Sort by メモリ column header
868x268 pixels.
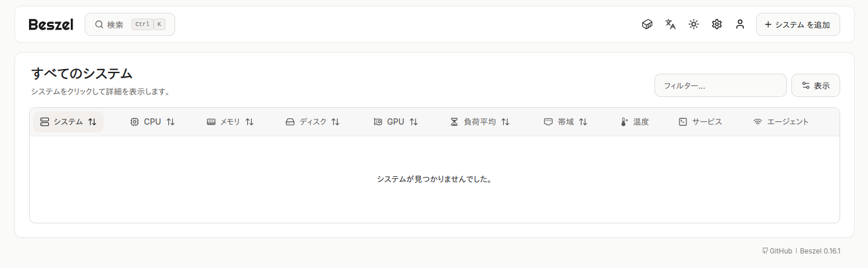(x=230, y=122)
